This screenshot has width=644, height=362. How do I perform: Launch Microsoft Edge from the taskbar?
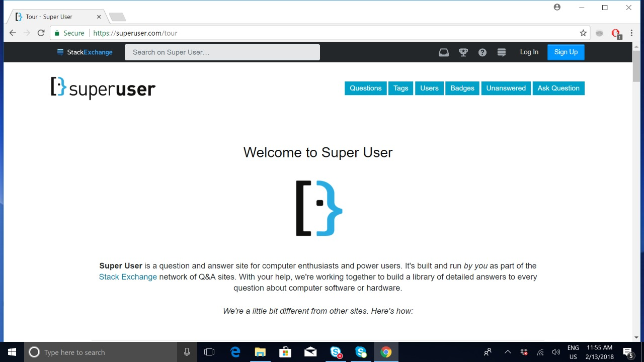tap(235, 352)
